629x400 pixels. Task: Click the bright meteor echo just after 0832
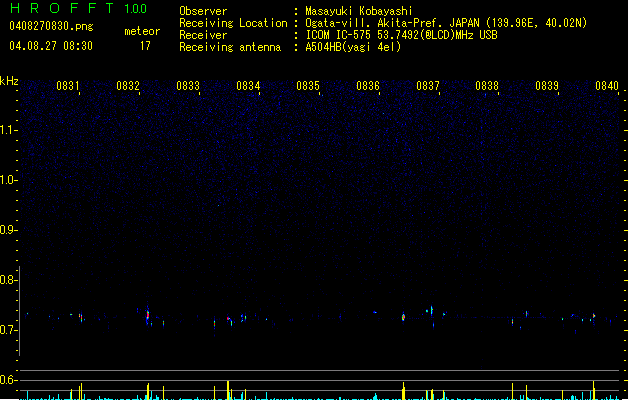point(148,315)
